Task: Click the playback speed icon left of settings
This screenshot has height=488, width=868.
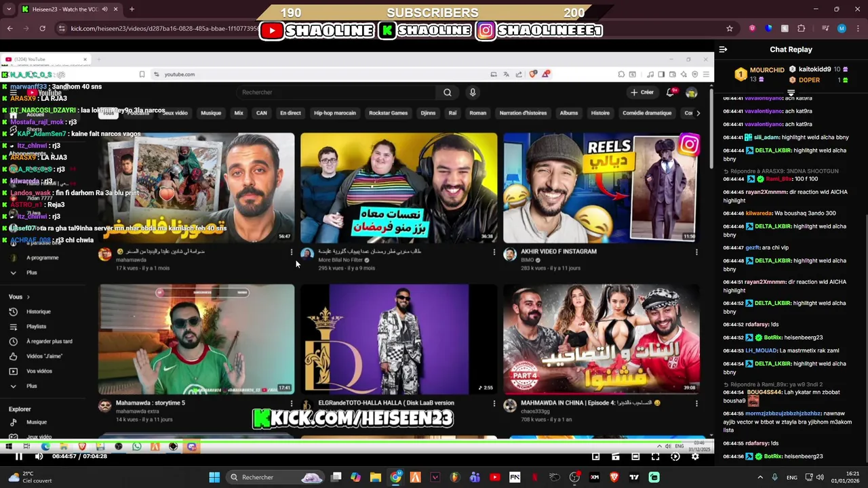Action: (675, 456)
